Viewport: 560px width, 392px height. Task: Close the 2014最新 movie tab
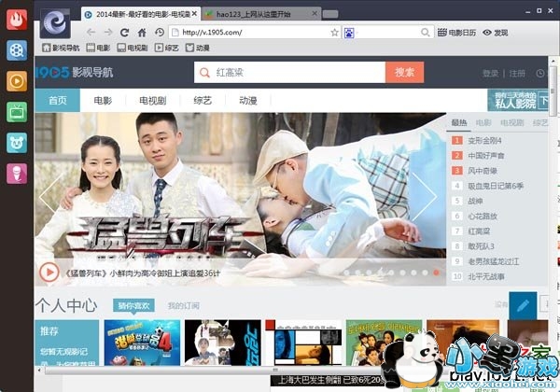tap(194, 14)
